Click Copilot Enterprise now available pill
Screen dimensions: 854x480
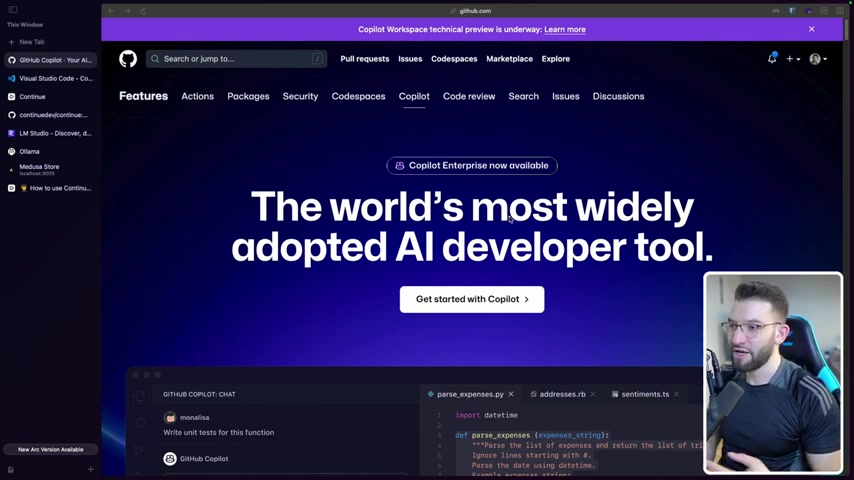click(x=472, y=166)
